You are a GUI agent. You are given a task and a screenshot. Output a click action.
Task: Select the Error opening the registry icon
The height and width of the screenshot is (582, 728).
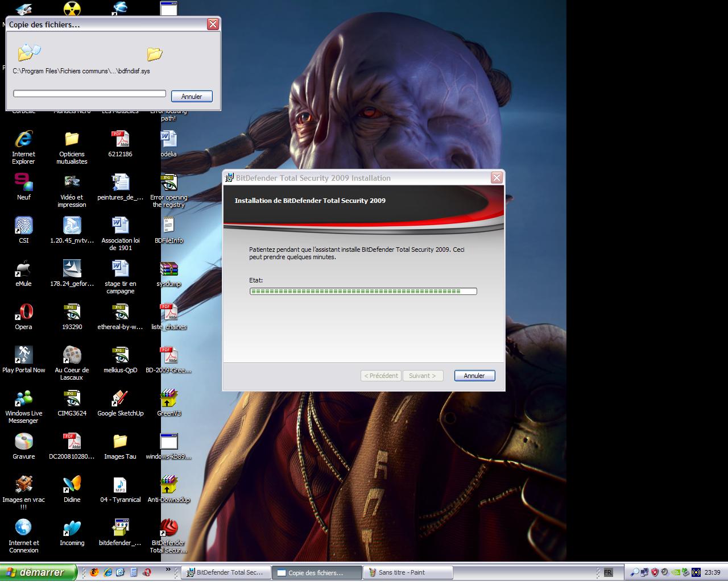tap(168, 190)
